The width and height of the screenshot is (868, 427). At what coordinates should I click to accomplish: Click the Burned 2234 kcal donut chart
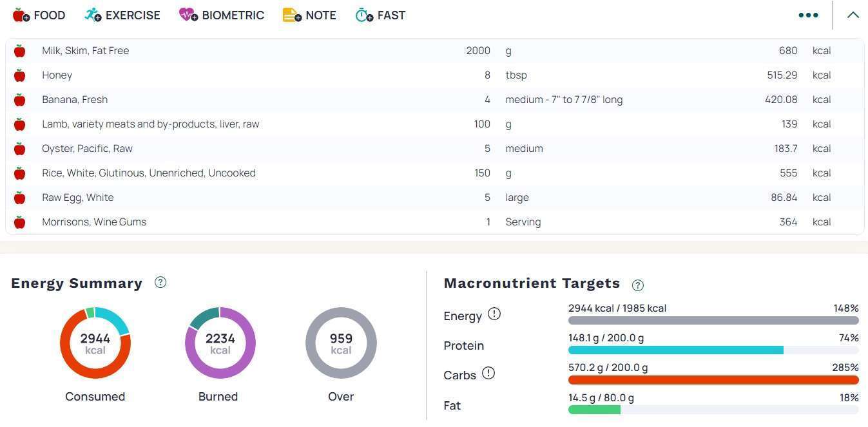tap(220, 343)
